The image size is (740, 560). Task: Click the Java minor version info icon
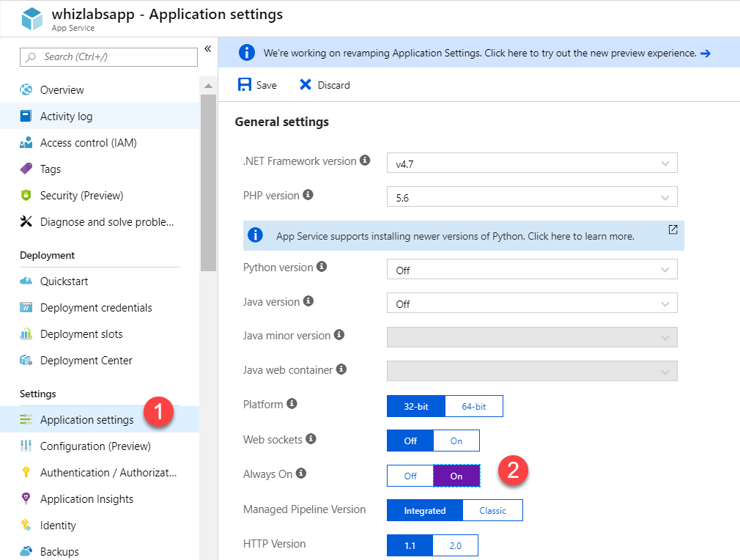click(x=338, y=335)
